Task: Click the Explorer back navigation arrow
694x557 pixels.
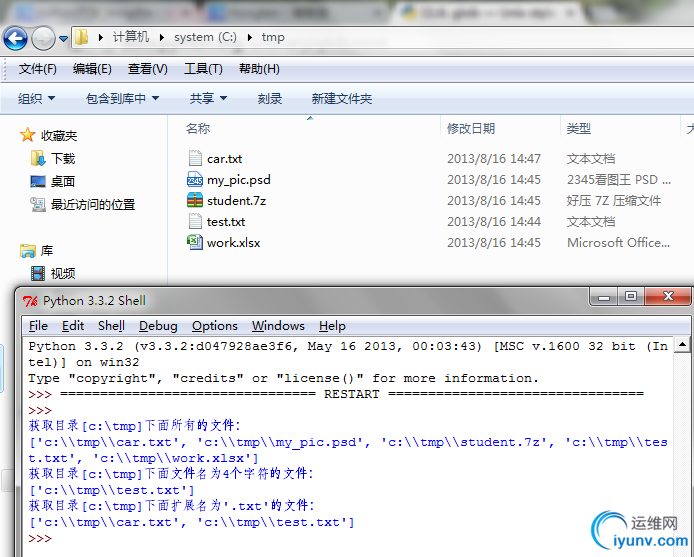Action: pyautogui.click(x=15, y=39)
